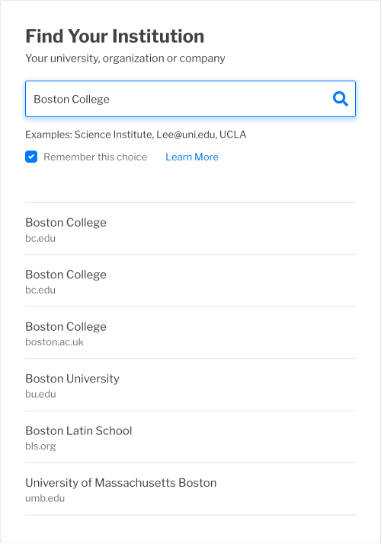
Task: Focus the institution search input field
Action: 190,99
